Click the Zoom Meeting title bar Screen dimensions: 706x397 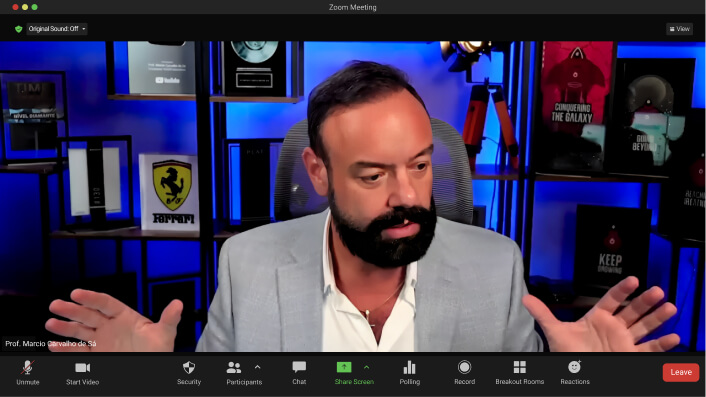tap(353, 7)
